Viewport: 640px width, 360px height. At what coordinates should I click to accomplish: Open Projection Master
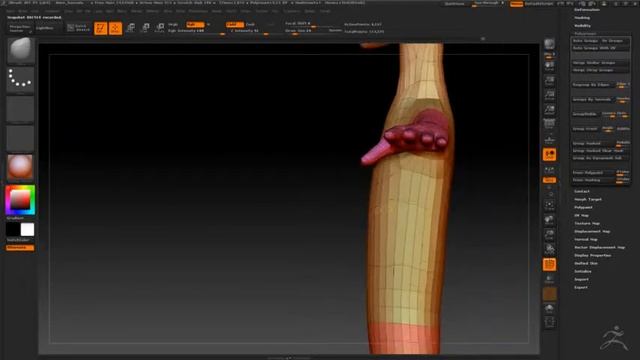point(20,29)
